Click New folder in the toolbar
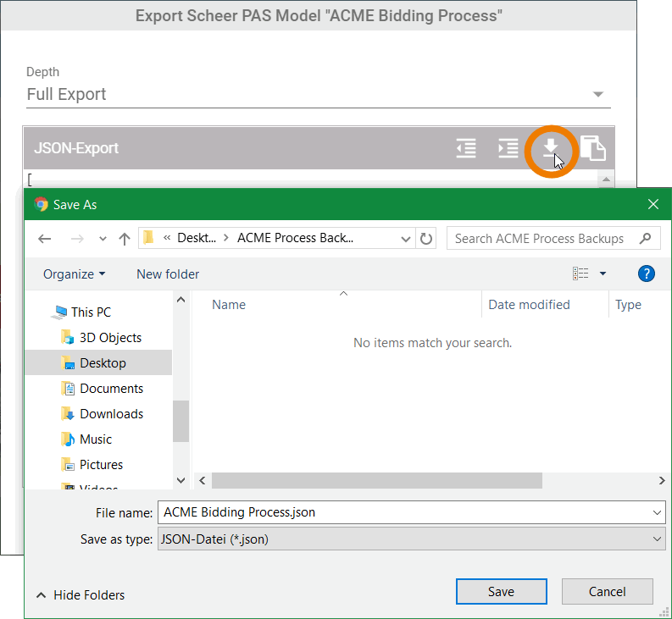 click(168, 274)
